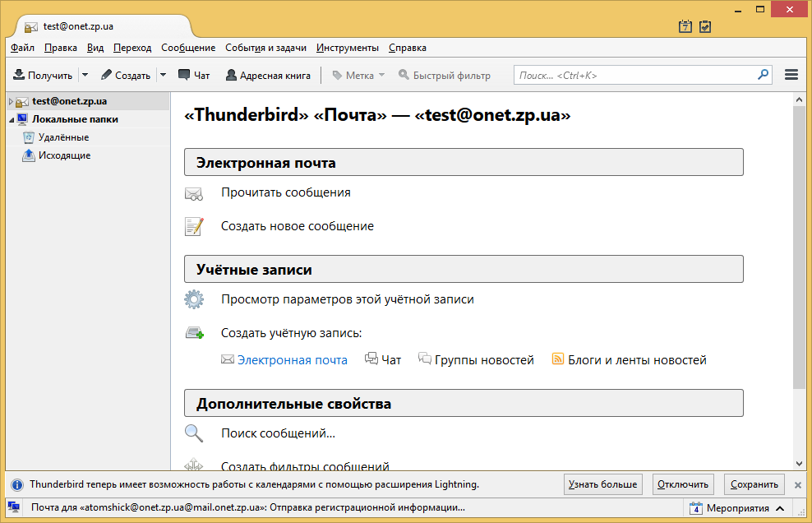Open Chat via speech bubble icon
This screenshot has height=523, width=812.
tap(184, 75)
